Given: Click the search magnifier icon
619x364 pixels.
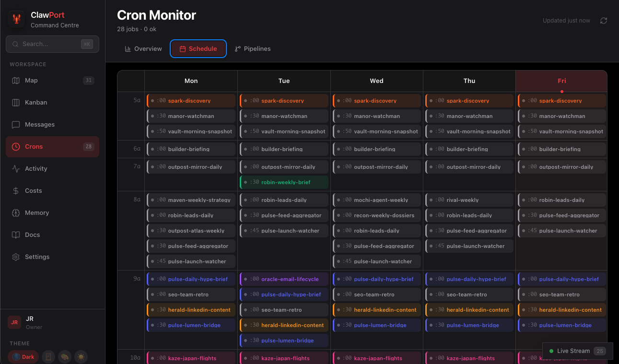Looking at the screenshot, I should click(x=15, y=44).
